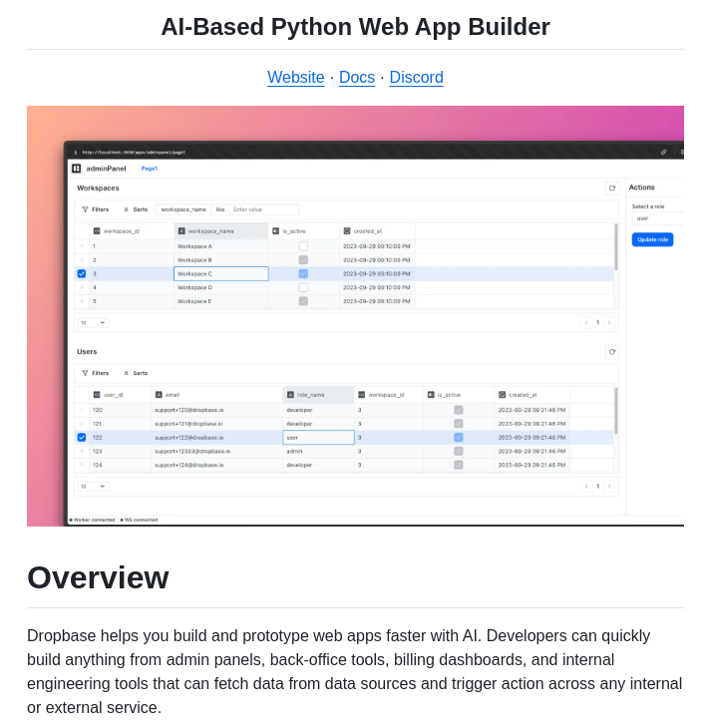Open the Select a role dropdown

coord(657,217)
